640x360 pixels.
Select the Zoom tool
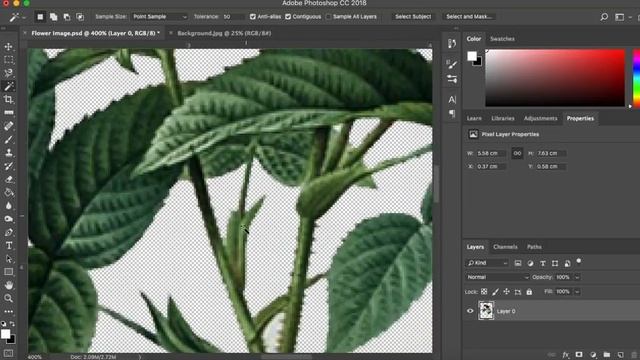click(x=8, y=298)
